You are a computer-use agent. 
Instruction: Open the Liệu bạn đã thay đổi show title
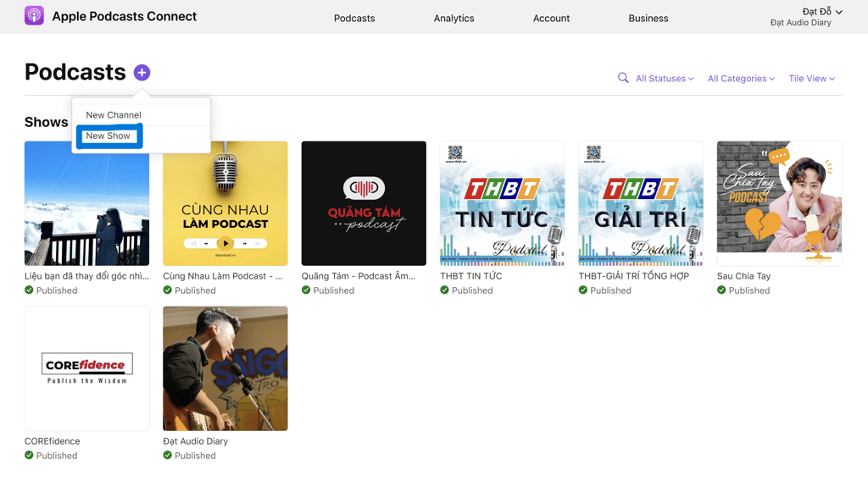click(87, 276)
